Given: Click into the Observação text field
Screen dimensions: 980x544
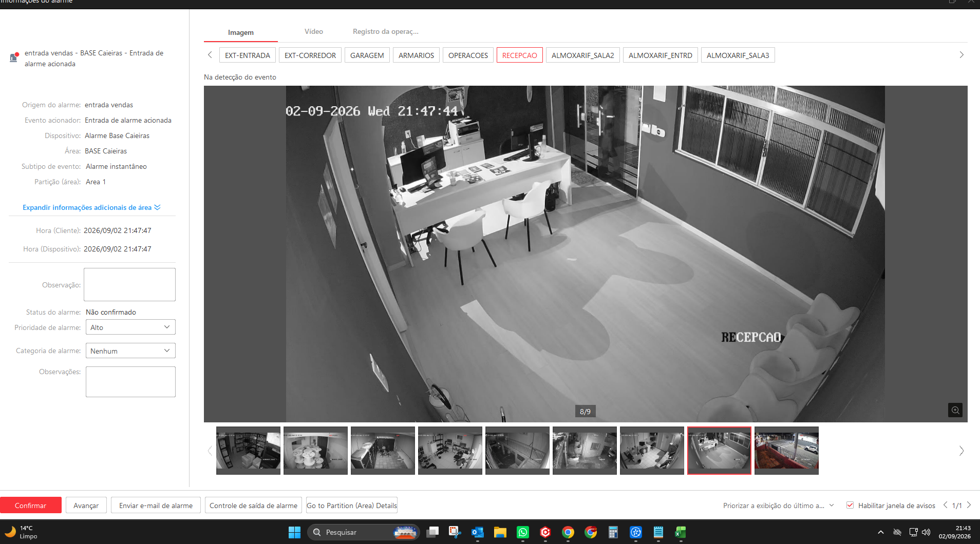Looking at the screenshot, I should [x=129, y=284].
